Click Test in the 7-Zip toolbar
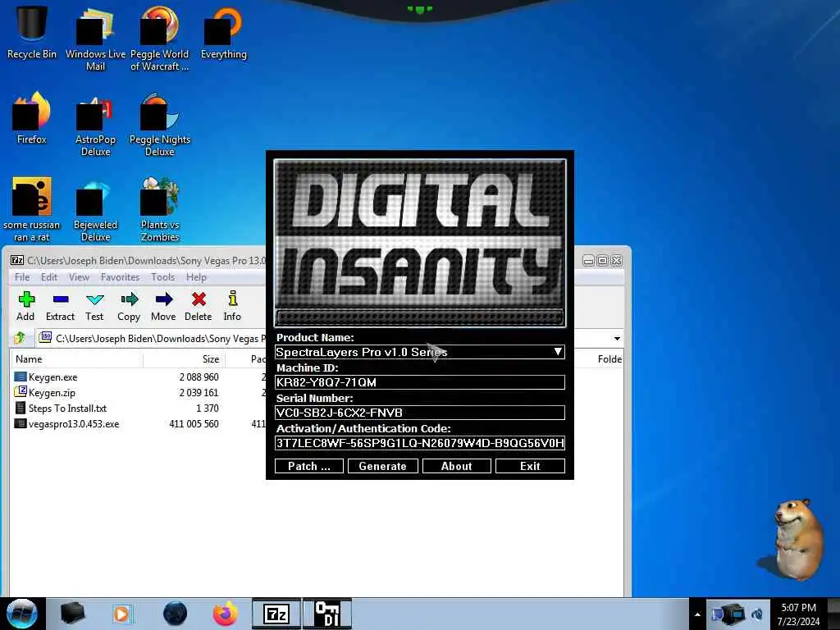The width and height of the screenshot is (840, 630). tap(94, 306)
